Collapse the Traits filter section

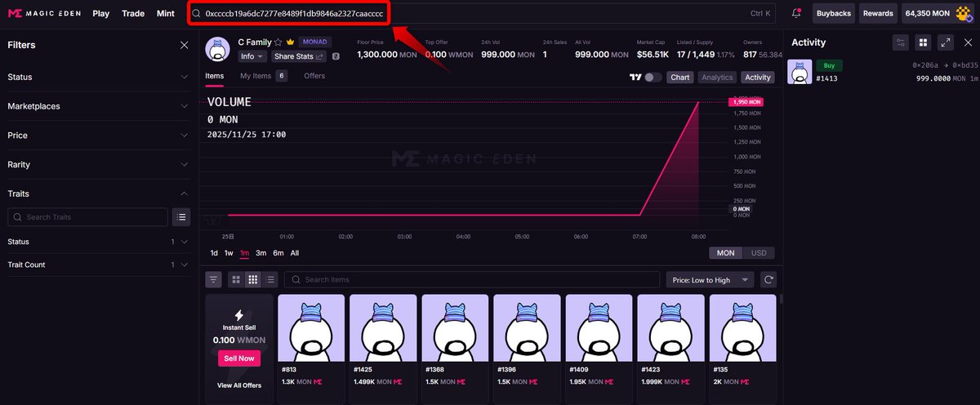click(x=98, y=194)
